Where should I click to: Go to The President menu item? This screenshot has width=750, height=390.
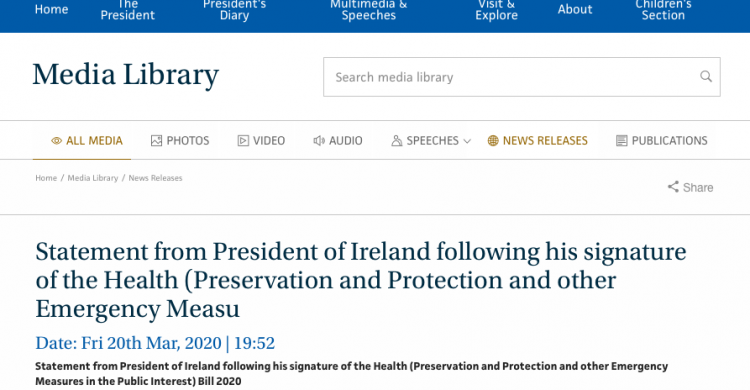click(127, 10)
